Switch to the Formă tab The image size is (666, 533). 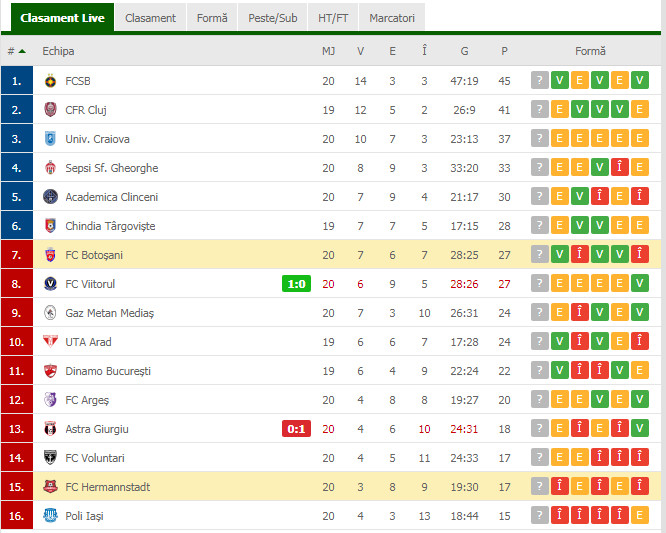pos(212,18)
